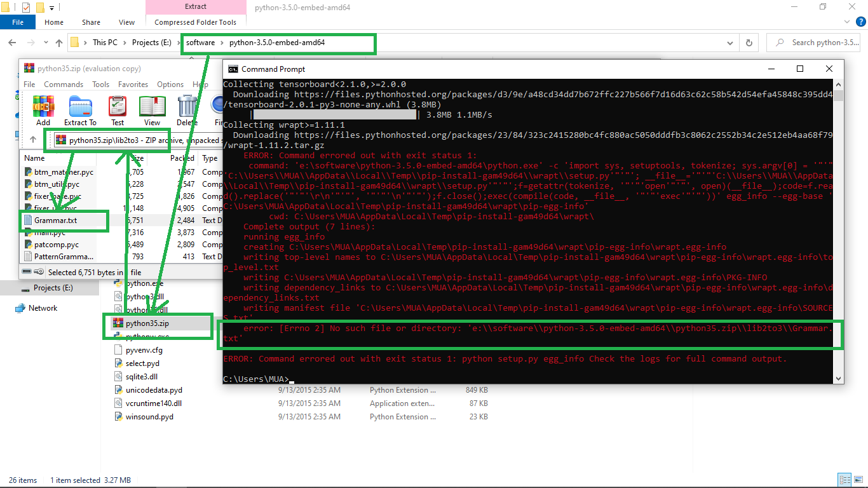Click the Properties checkmark icon in Explorer title bar
This screenshot has width=868, height=488.
pyautogui.click(x=26, y=8)
